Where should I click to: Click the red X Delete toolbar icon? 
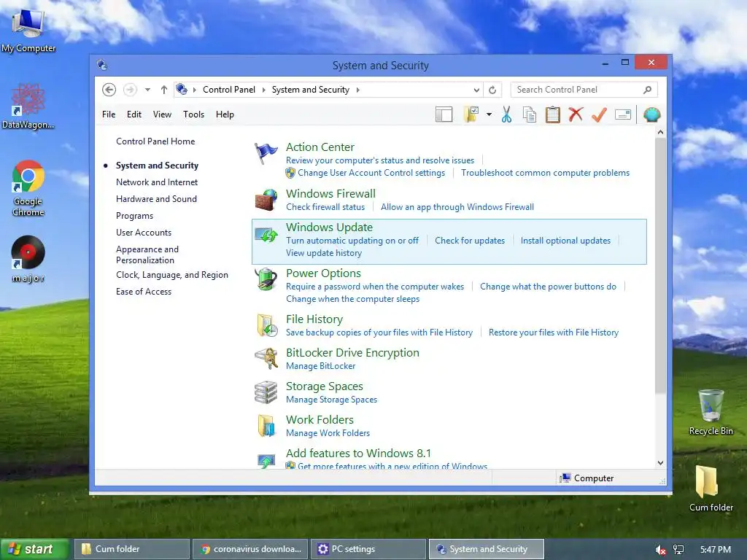pyautogui.click(x=576, y=114)
